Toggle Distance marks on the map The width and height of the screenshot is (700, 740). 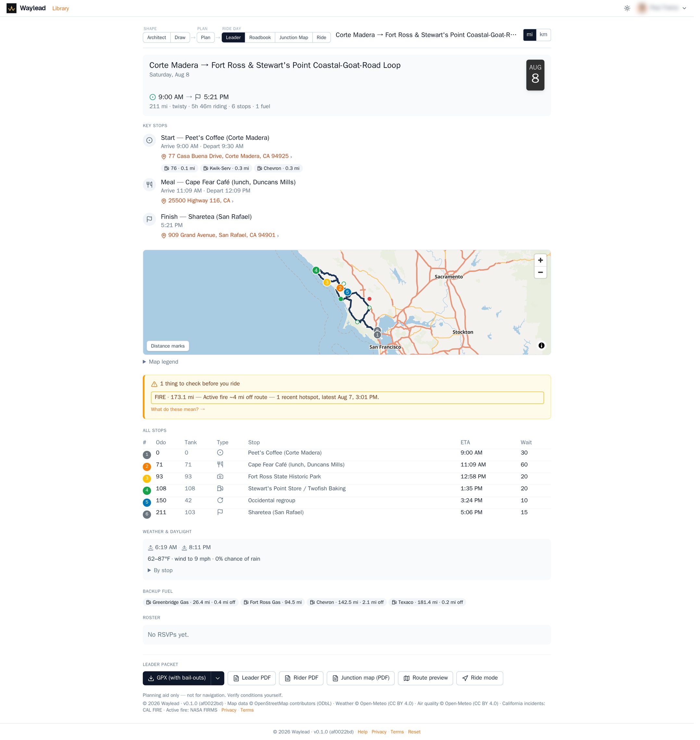click(x=169, y=349)
